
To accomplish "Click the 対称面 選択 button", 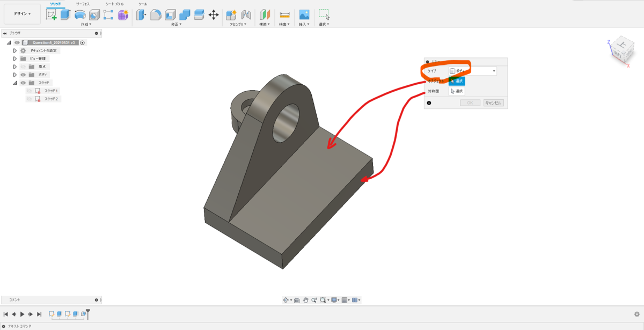I will [457, 91].
